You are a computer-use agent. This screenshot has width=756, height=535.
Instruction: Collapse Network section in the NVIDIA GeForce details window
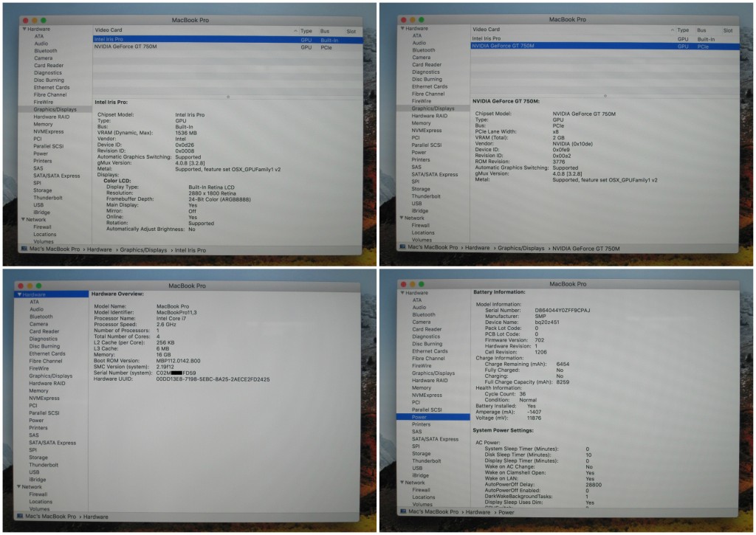(x=402, y=218)
